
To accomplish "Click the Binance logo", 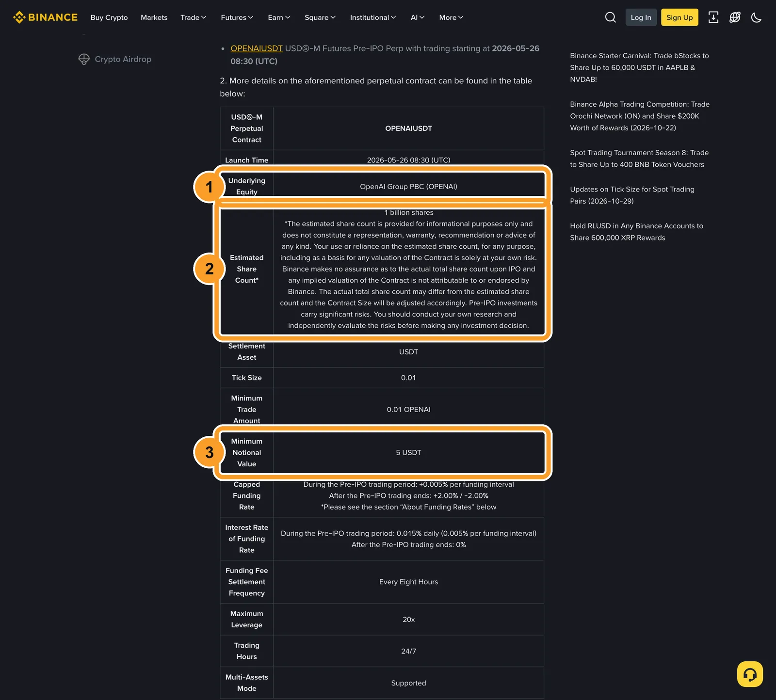I will click(x=45, y=17).
